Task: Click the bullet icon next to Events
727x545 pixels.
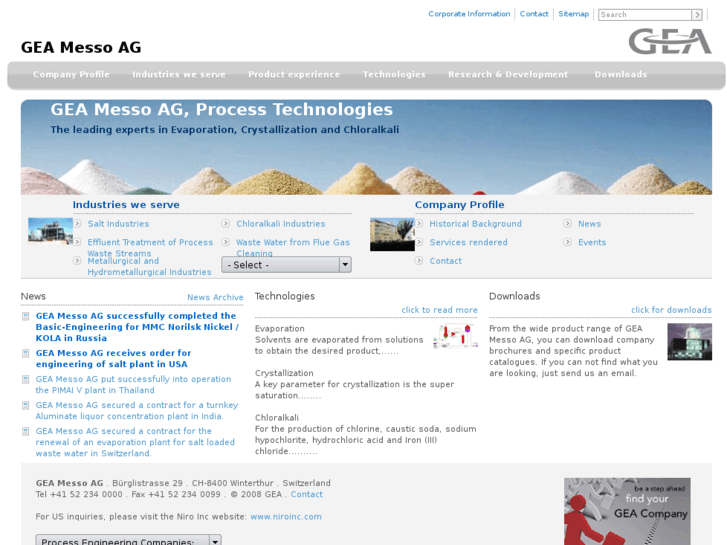Action: (568, 242)
